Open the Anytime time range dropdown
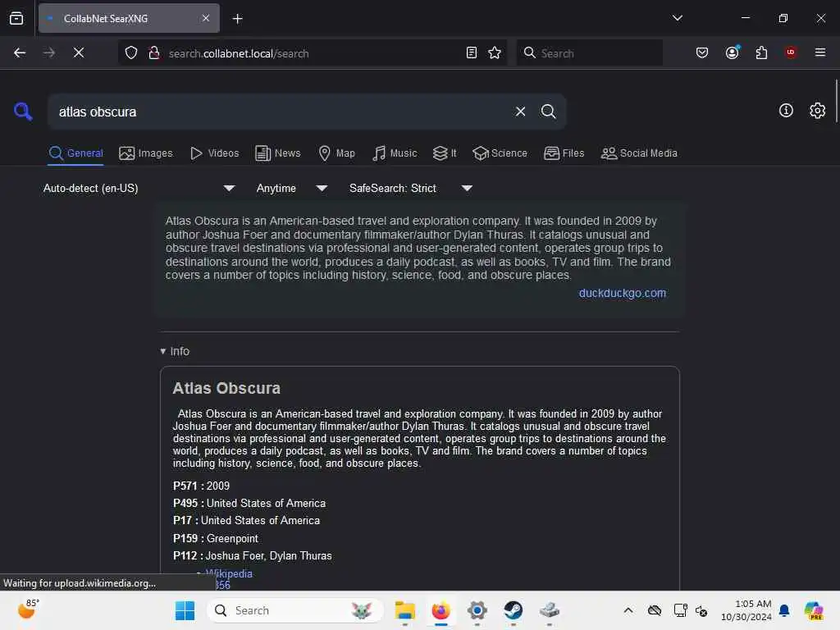This screenshot has width=840, height=630. (x=291, y=188)
